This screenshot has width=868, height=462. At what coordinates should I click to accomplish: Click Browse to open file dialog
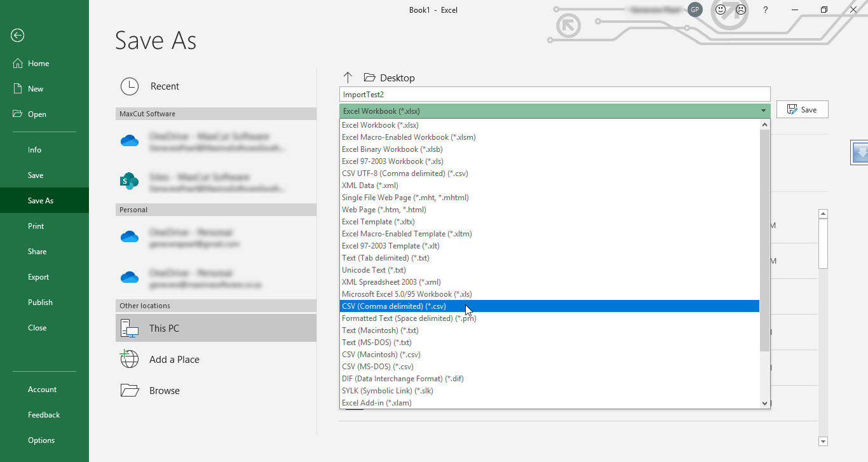[216, 391]
